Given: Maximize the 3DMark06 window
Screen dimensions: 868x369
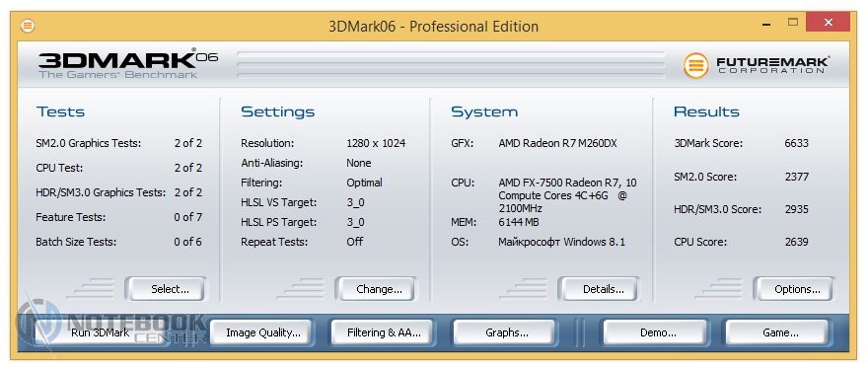Looking at the screenshot, I should [x=793, y=23].
